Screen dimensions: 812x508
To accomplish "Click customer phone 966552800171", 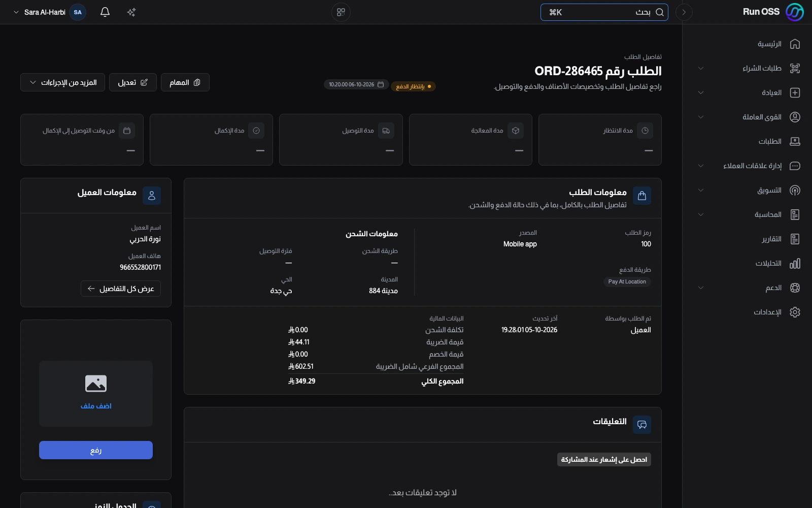I will [140, 267].
